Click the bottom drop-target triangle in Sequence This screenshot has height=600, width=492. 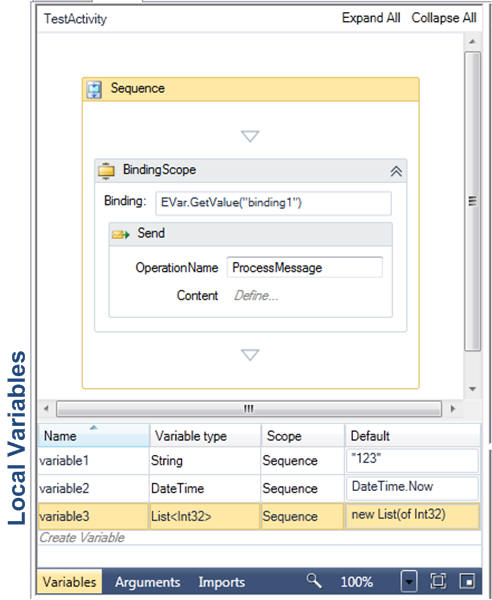point(250,355)
